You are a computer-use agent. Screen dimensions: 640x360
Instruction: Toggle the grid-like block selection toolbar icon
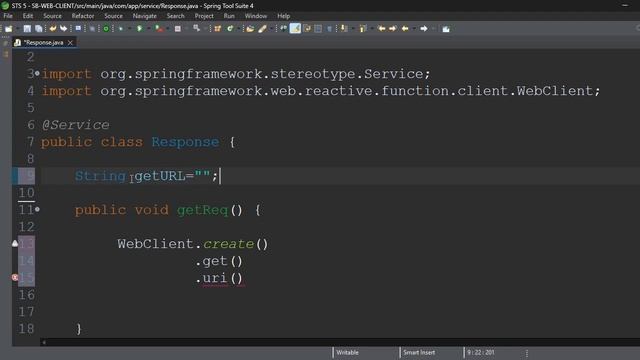coord(318,29)
